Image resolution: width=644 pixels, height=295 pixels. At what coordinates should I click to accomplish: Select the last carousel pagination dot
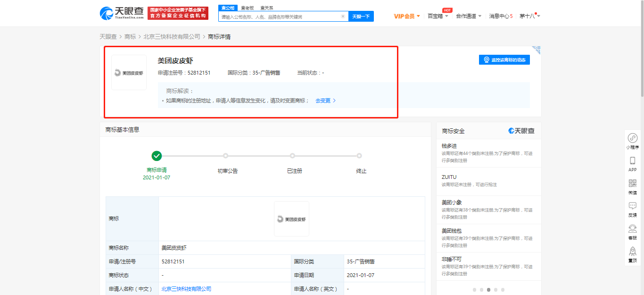point(503,289)
